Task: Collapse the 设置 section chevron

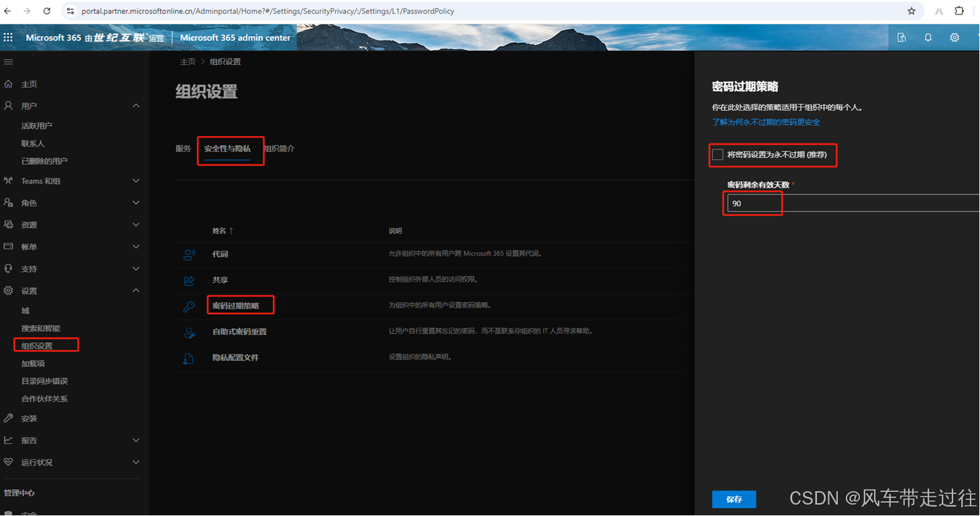Action: 136,291
